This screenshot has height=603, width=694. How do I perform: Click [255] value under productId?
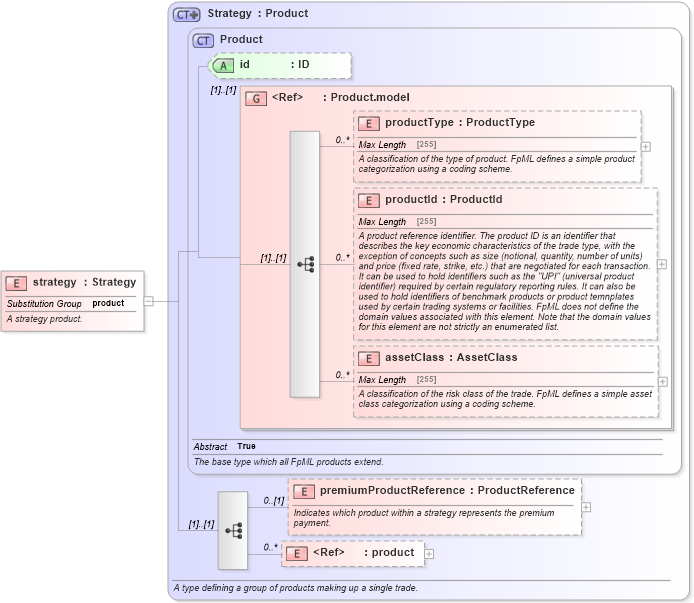coord(426,221)
